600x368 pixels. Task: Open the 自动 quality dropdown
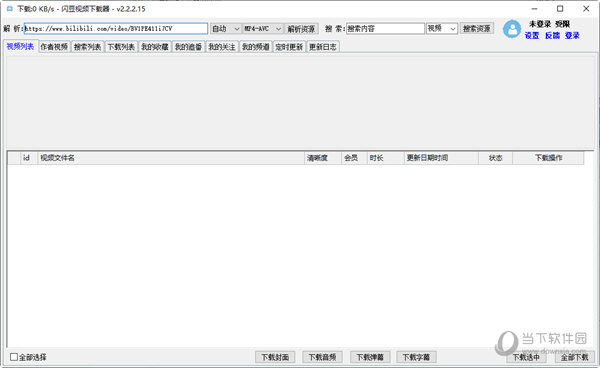point(226,29)
